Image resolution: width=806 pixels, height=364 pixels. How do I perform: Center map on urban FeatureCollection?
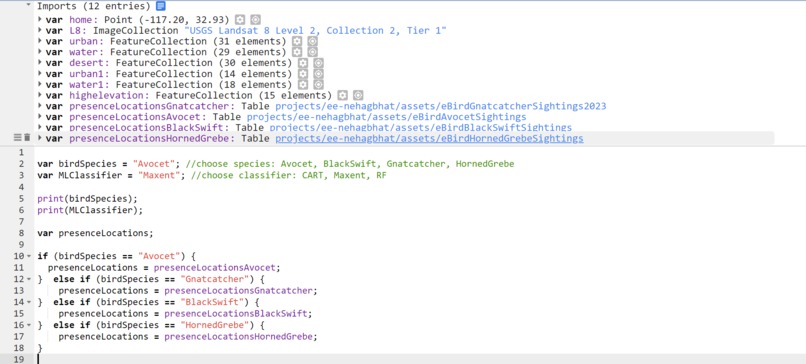tap(313, 41)
